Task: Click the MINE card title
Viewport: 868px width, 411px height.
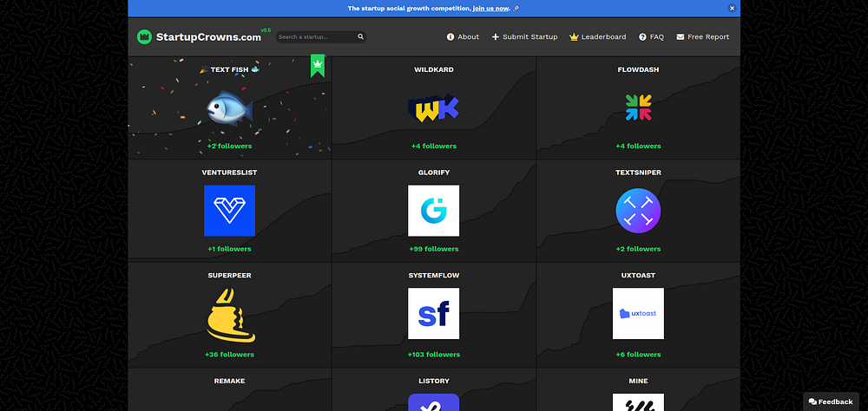Action: [x=638, y=382]
